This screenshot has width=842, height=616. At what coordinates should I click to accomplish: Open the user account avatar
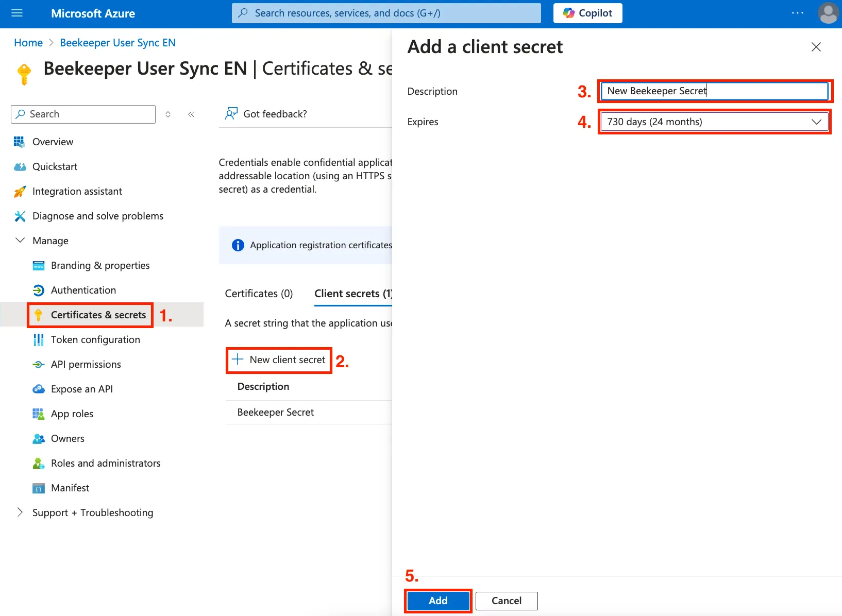click(828, 13)
